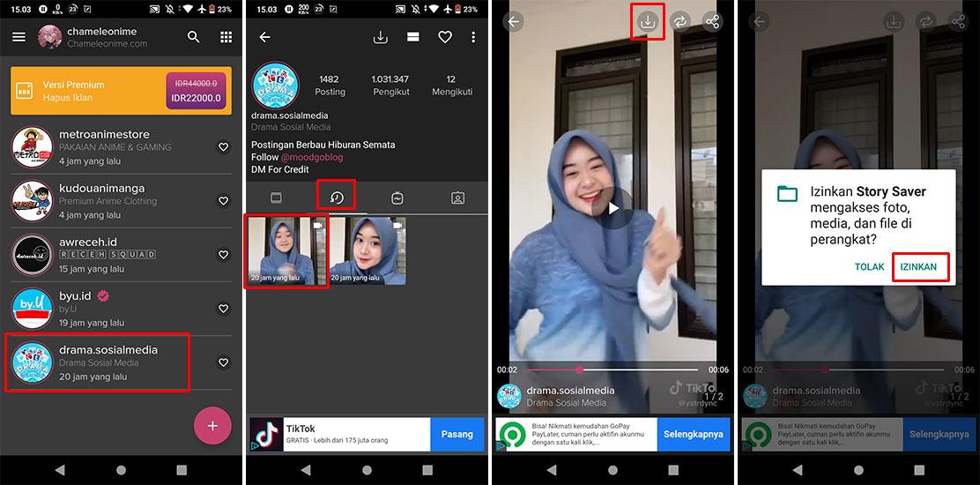Open the three-dot overflow menu on profile
The width and height of the screenshot is (980, 485).
tap(473, 38)
